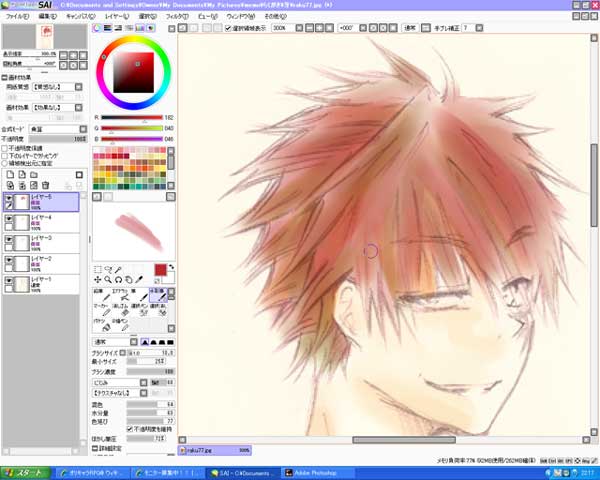The width and height of the screenshot is (600, 480).
Task: Open the layer blending mode dropdown
Action: [x=83, y=129]
